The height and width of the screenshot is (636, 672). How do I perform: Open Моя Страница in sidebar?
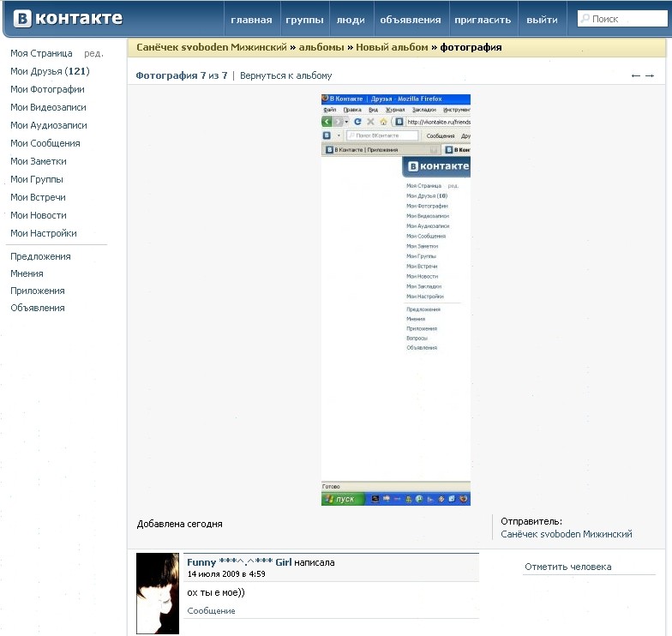tap(41, 53)
